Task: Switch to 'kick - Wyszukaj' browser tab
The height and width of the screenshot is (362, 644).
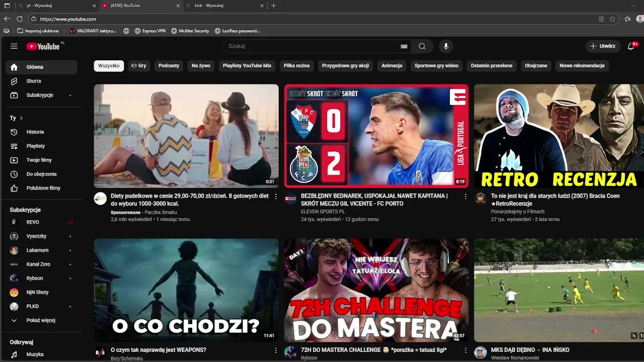Action: (x=225, y=6)
